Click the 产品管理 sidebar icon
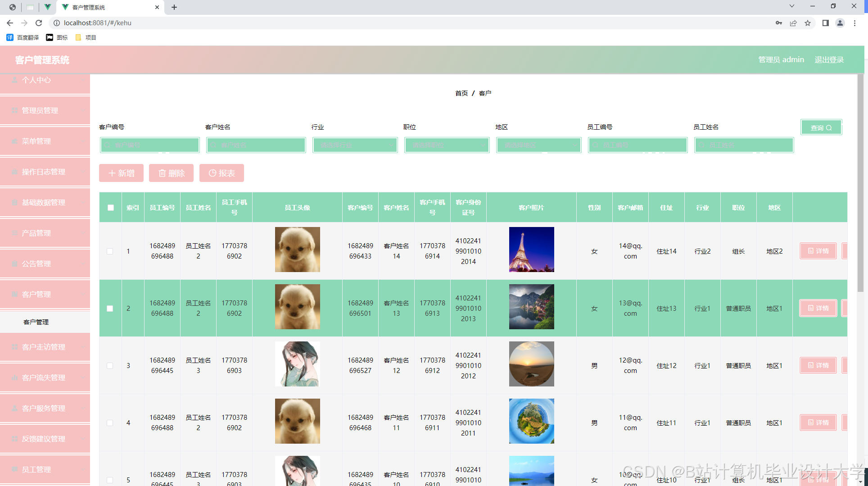 15,233
